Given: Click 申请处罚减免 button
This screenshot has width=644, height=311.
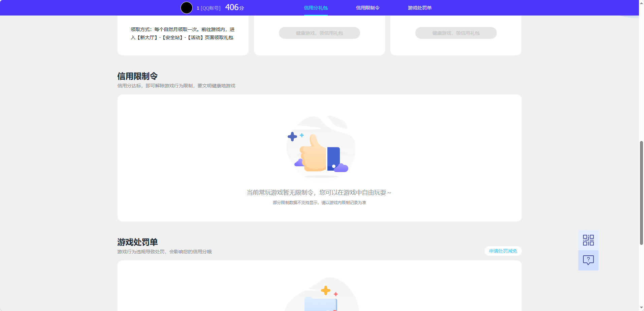Looking at the screenshot, I should (503, 251).
